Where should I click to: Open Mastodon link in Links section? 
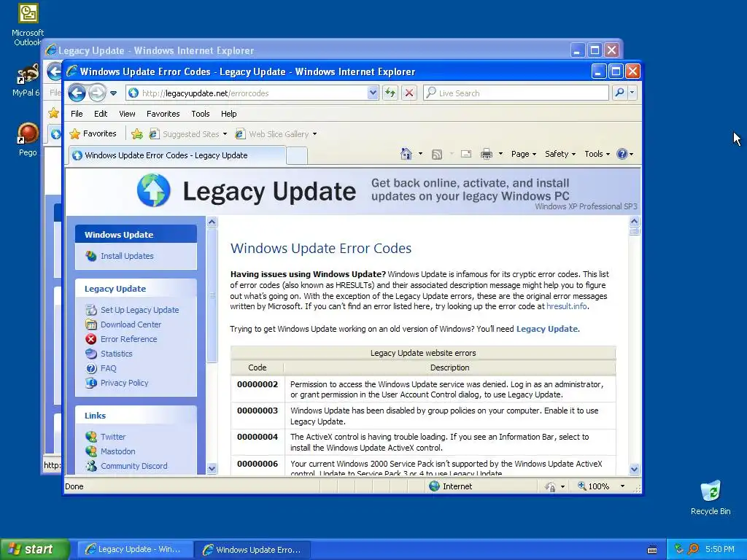point(117,451)
